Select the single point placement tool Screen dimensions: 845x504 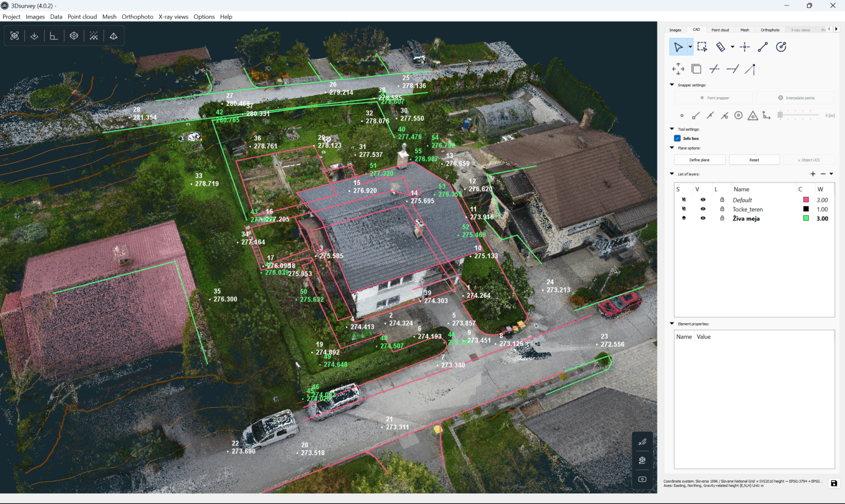click(744, 47)
